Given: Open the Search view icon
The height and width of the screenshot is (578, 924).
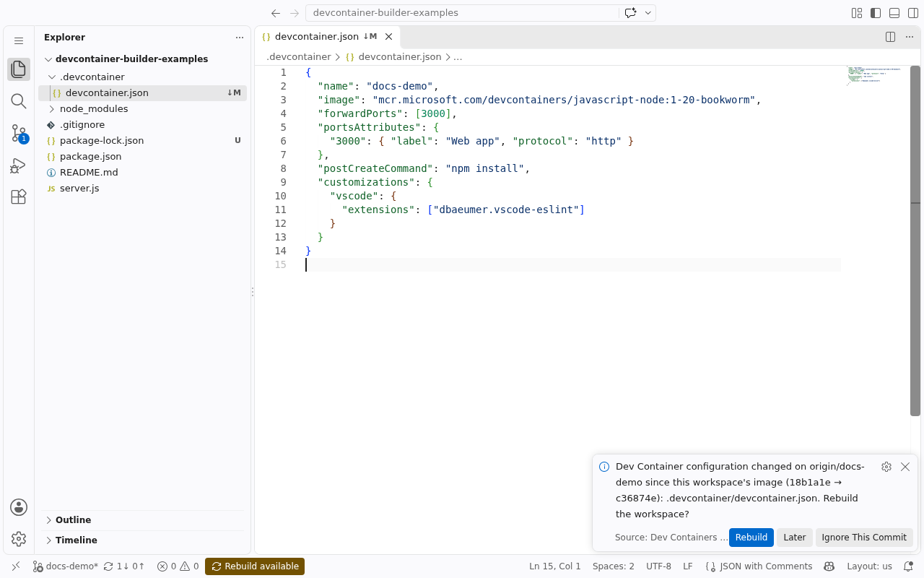Looking at the screenshot, I should tap(19, 101).
